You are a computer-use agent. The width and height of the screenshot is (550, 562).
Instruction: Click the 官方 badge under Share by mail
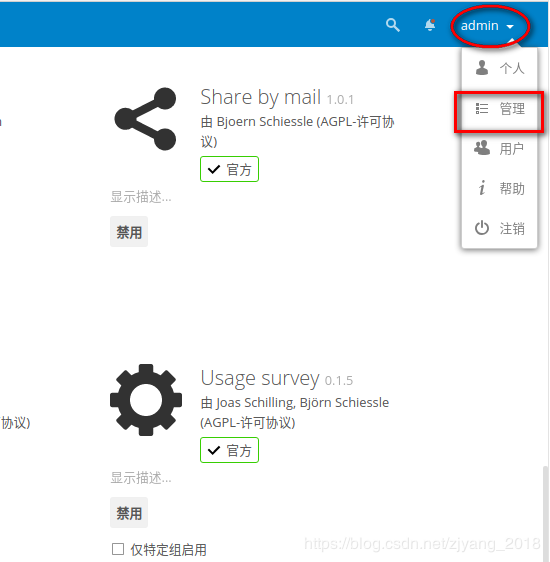[x=229, y=169]
